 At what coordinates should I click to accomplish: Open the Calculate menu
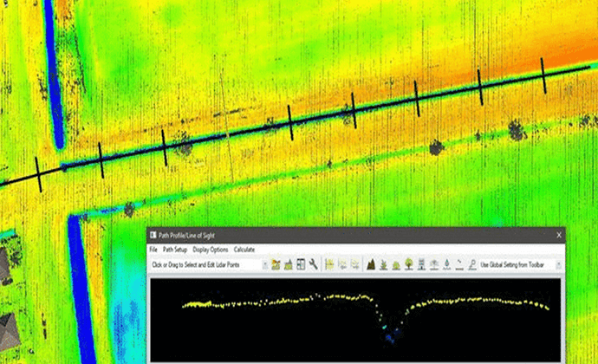click(x=244, y=250)
